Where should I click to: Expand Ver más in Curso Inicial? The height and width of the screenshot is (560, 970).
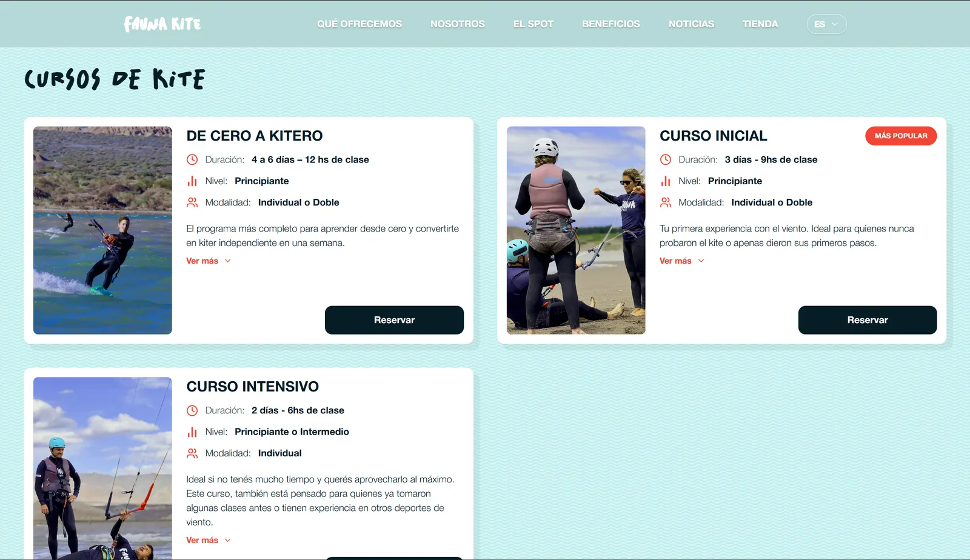682,261
